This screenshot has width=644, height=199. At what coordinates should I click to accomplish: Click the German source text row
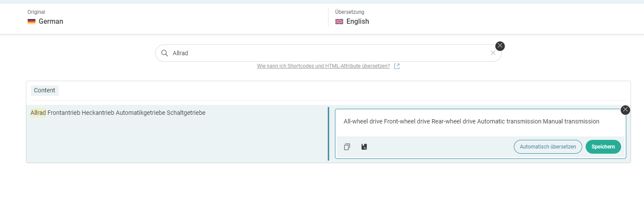[x=177, y=133]
